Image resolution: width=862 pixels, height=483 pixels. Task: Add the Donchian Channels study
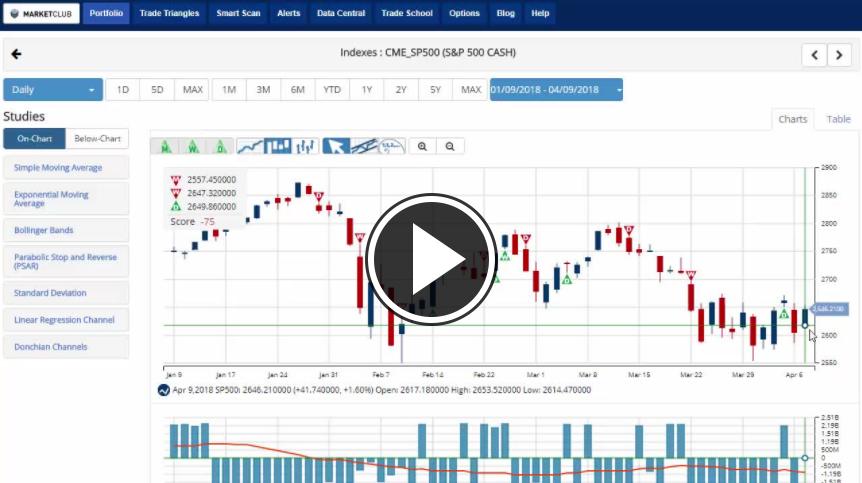pos(66,347)
